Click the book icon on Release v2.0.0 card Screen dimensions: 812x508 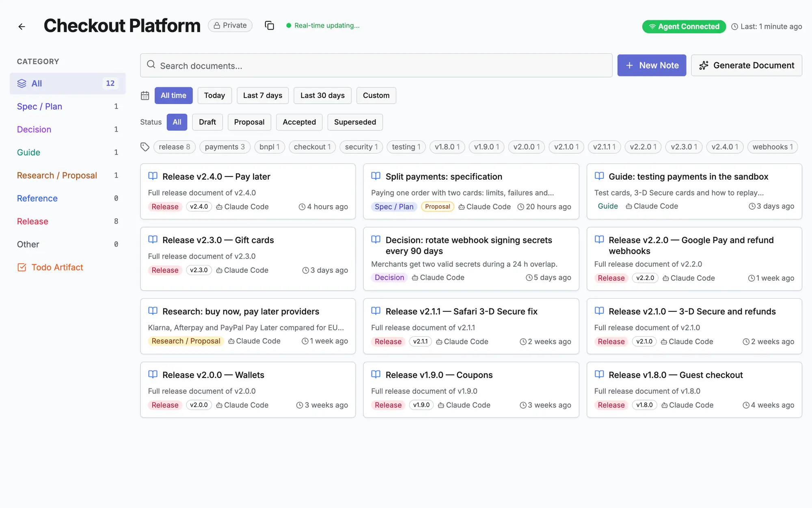click(153, 374)
